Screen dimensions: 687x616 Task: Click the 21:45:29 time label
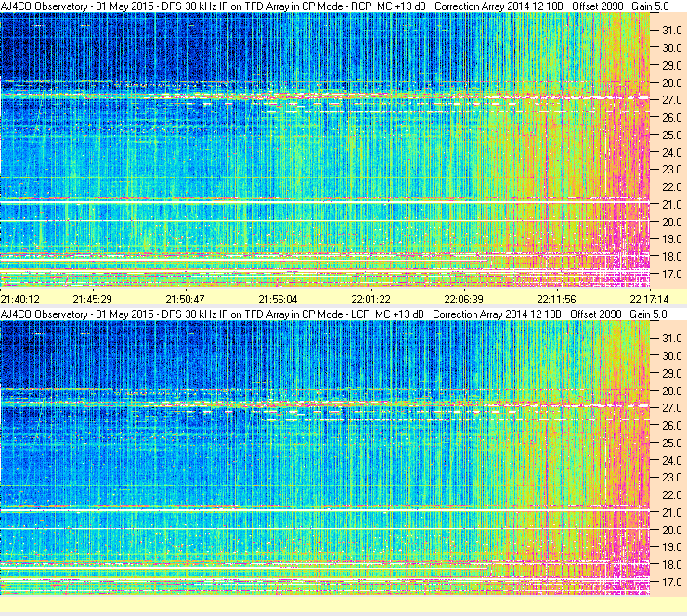click(x=93, y=300)
